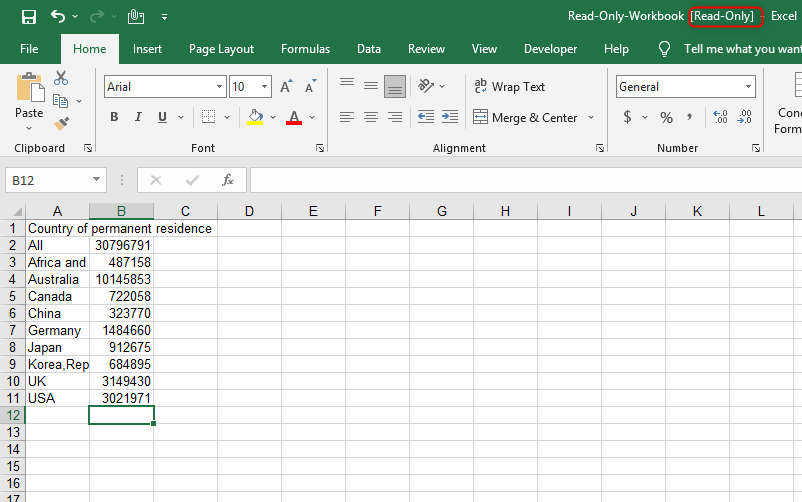The width and height of the screenshot is (802, 502).
Task: Click the Save icon in title bar
Action: pos(29,16)
